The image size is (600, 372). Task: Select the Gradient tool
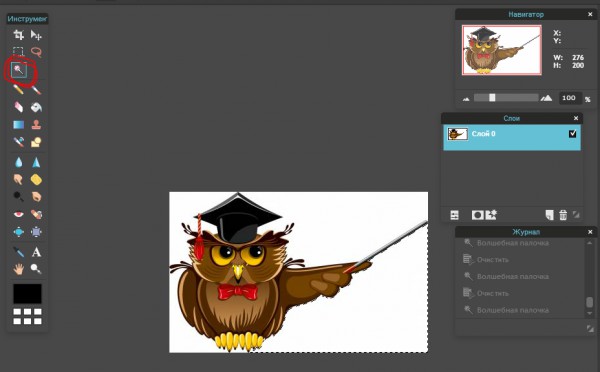(18, 124)
